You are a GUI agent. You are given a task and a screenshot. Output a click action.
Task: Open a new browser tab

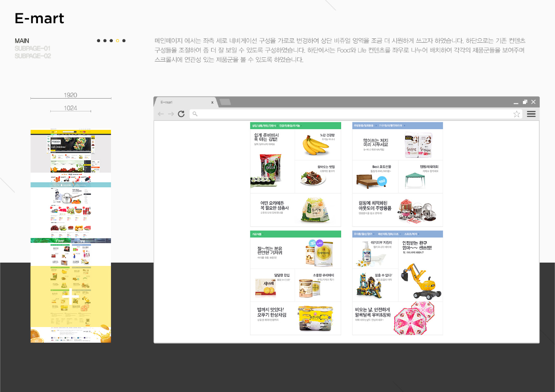coord(224,101)
